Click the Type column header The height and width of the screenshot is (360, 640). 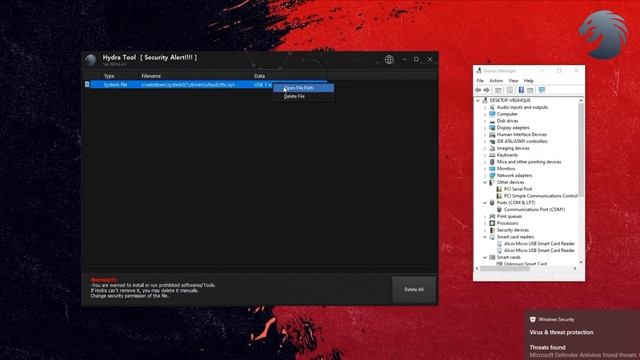pos(109,76)
